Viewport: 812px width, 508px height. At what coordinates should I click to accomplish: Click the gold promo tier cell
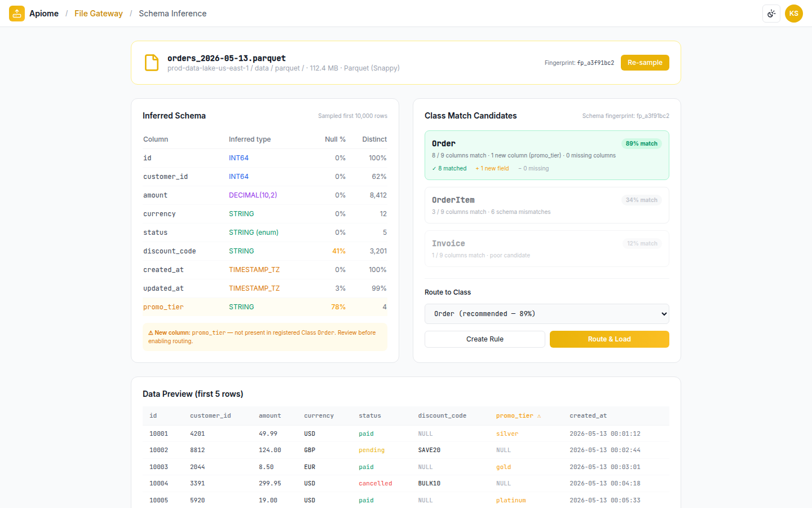coord(504,467)
